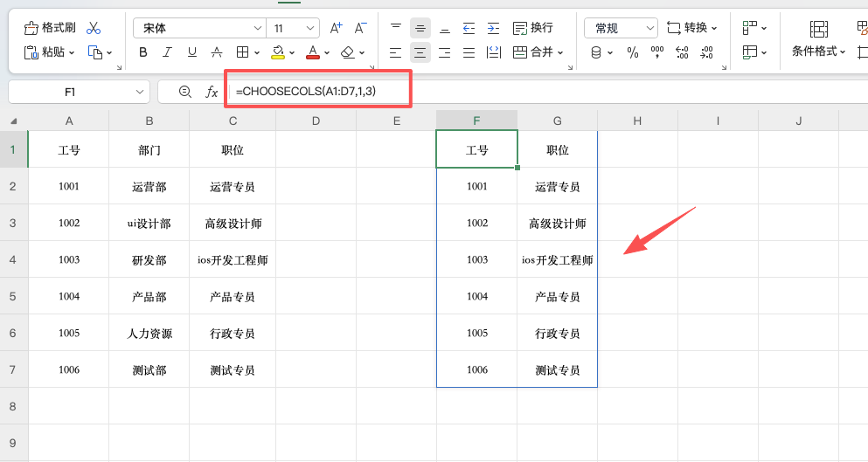Select cell containing 研发部

tap(149, 259)
